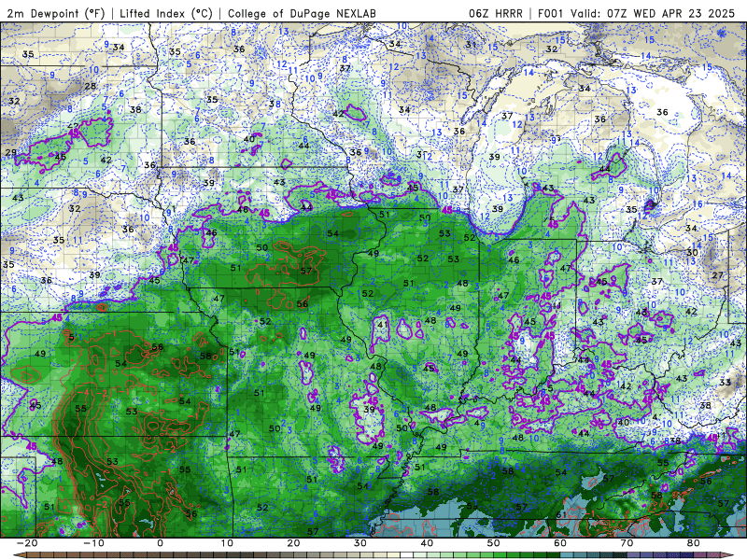The width and height of the screenshot is (747, 560).
Task: Click the 30 tick label on the color scale
Action: pos(360,543)
